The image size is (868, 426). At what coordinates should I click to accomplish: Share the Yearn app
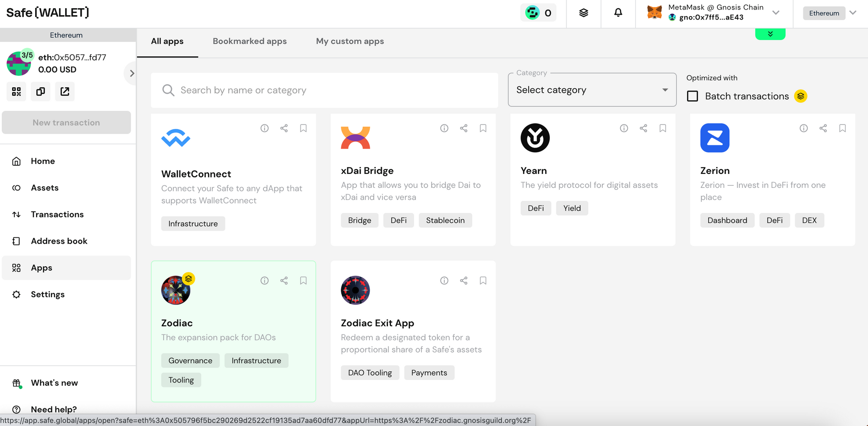coord(643,128)
